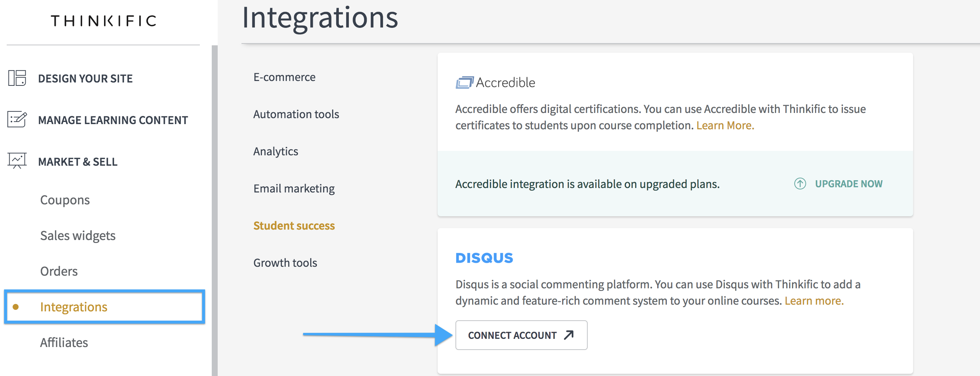980x376 pixels.
Task: Click the Accredible logo
Action: 495,82
